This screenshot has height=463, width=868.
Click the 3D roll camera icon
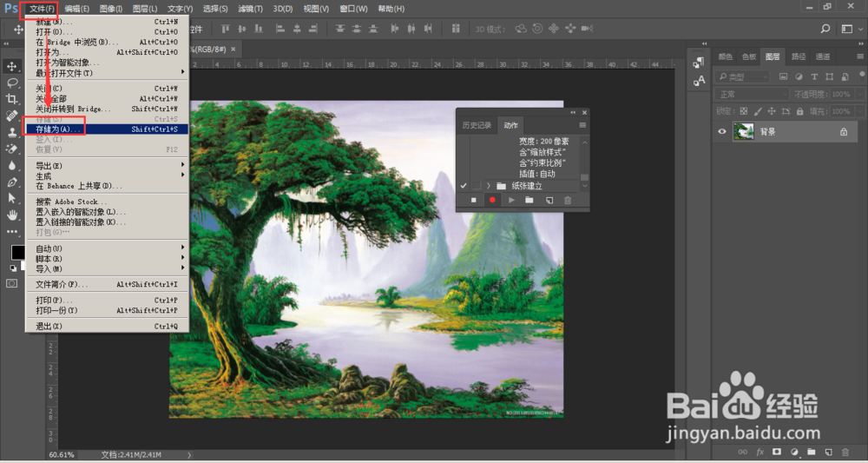click(537, 29)
